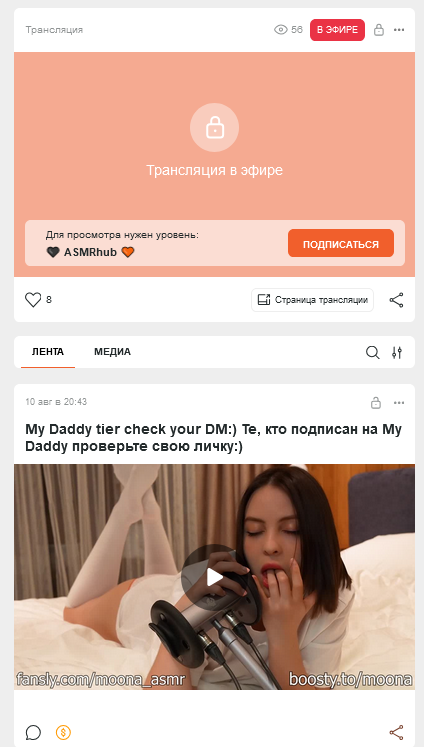Send a tip with the dollar coin icon
Screen dimensions: 424x747
pos(63,732)
